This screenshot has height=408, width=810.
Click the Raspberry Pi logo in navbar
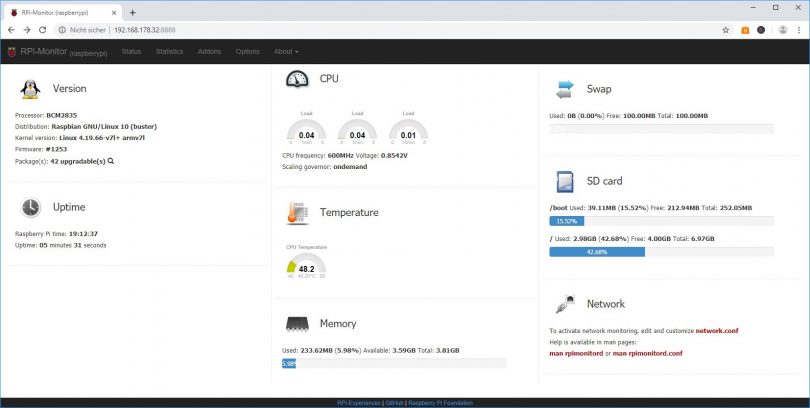pyautogui.click(x=12, y=52)
